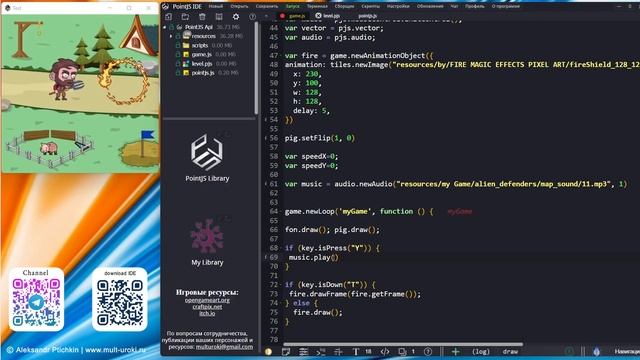Click the open folder toolbar icon

tap(185, 17)
